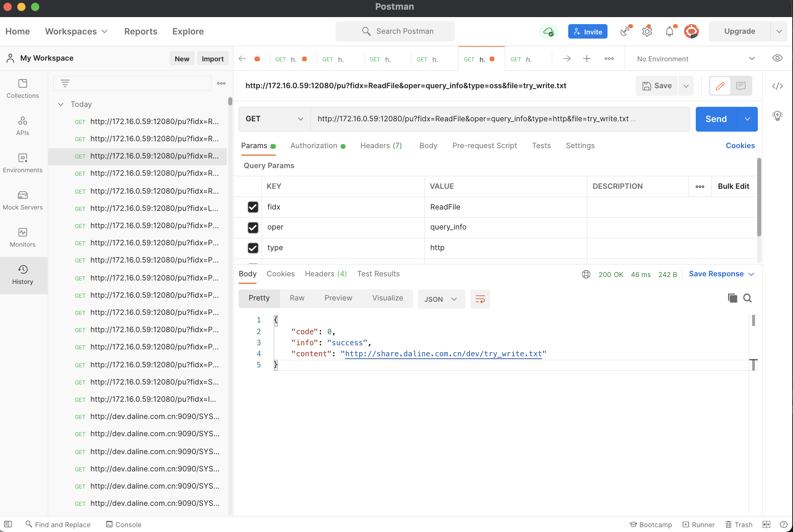Open tab options ellipsis menu
The image size is (793, 532).
coord(609,59)
